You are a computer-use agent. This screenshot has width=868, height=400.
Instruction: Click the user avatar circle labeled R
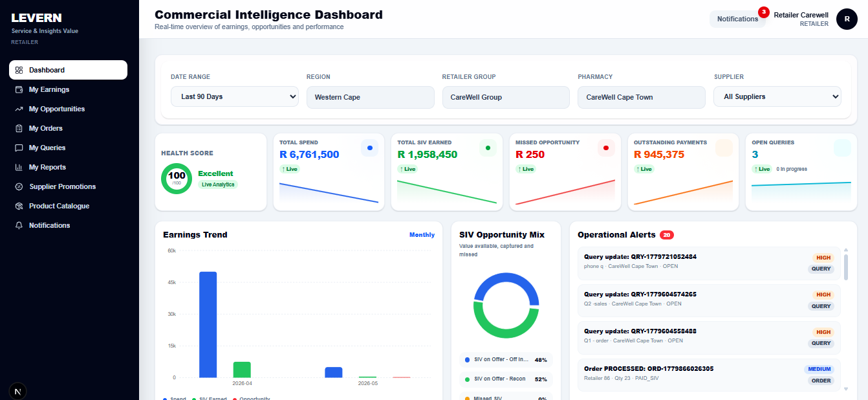[847, 19]
